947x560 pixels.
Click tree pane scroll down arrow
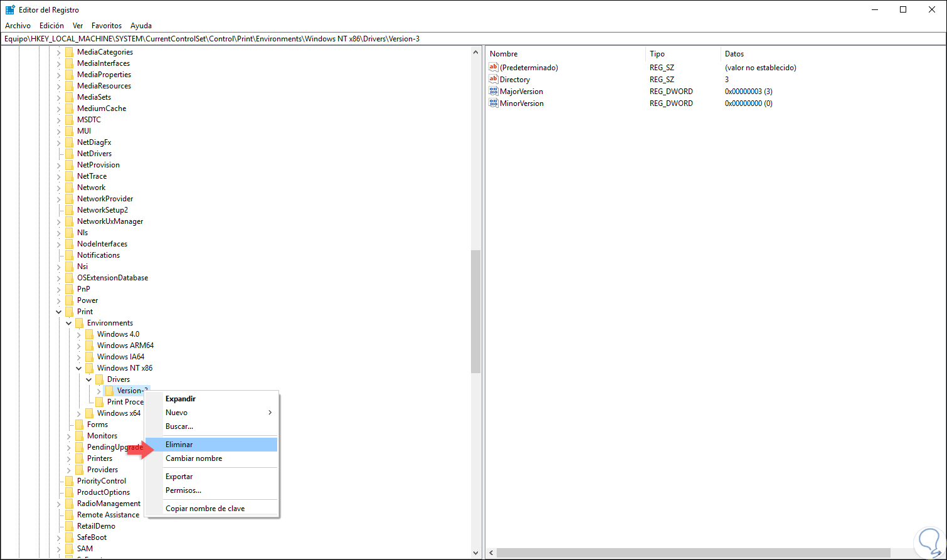pyautogui.click(x=475, y=553)
